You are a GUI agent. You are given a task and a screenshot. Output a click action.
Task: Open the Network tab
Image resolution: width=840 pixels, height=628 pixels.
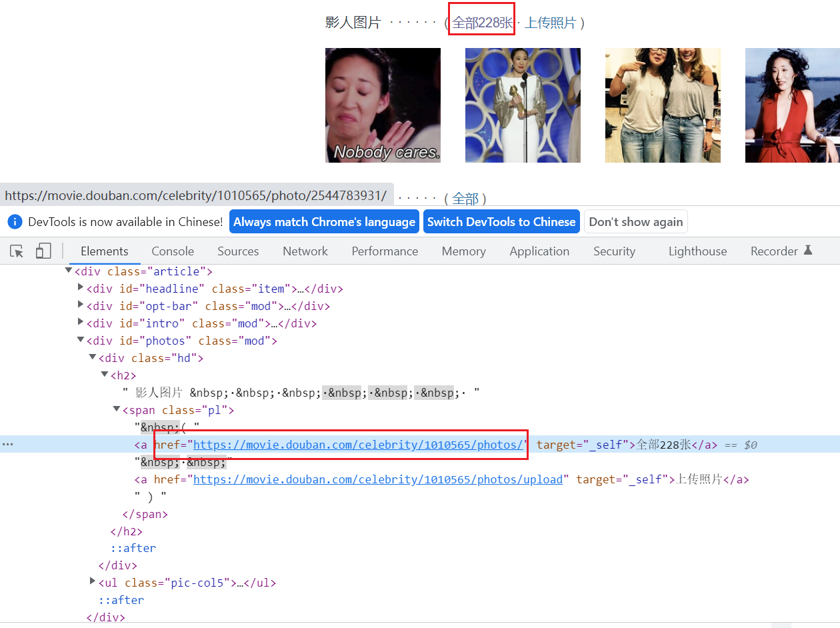(305, 251)
